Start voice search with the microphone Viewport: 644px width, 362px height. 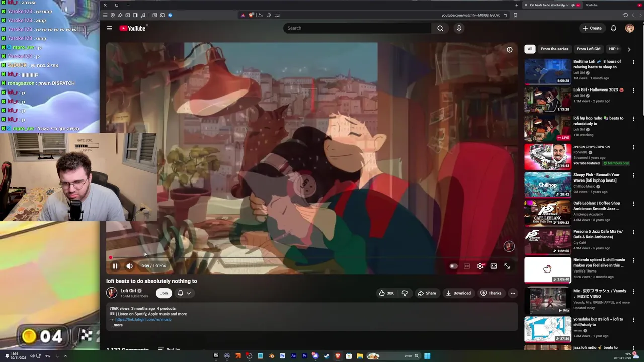459,28
